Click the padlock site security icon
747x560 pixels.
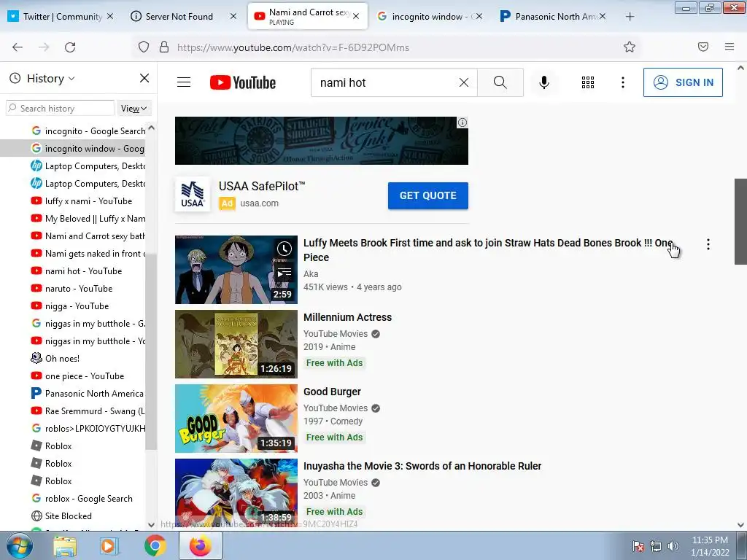[164, 47]
